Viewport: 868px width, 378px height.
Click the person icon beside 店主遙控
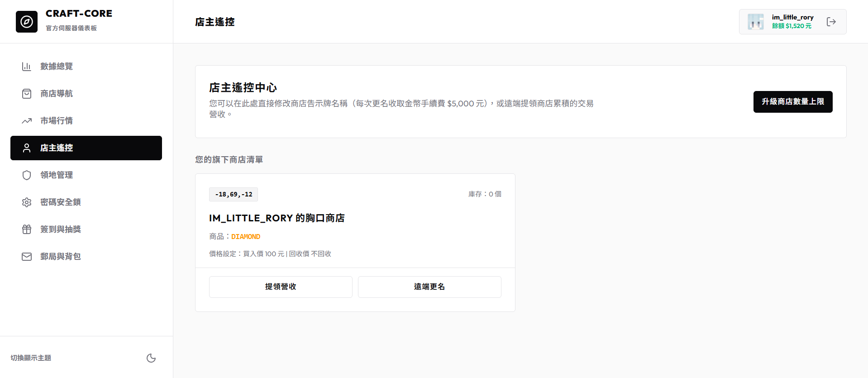point(27,148)
